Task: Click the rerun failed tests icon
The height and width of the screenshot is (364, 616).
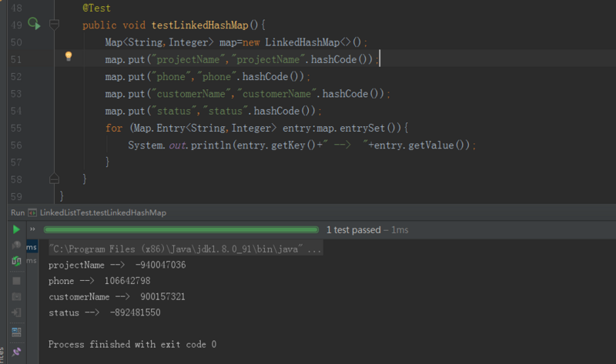Action: pos(16,245)
